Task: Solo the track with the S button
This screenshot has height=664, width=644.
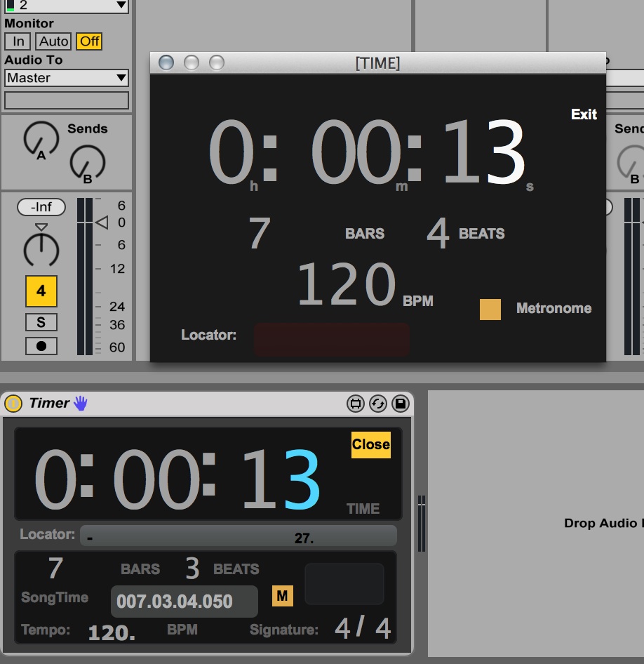Action: [41, 322]
